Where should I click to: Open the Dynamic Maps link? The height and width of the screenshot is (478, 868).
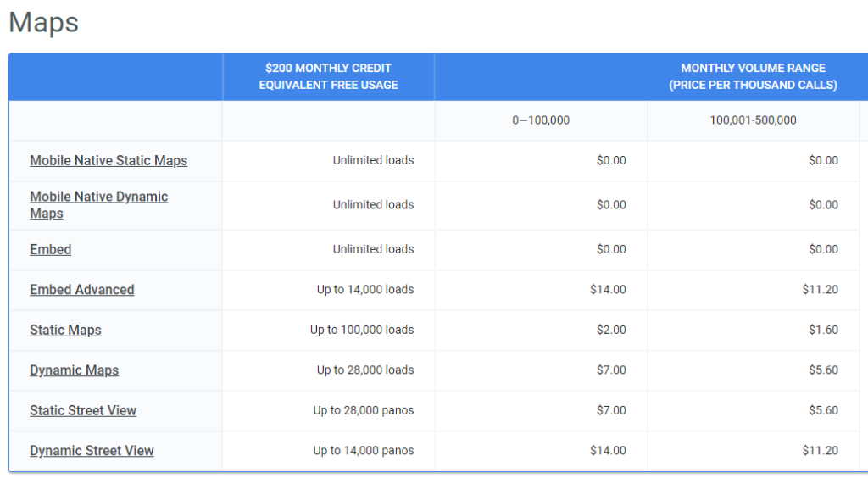[75, 370]
